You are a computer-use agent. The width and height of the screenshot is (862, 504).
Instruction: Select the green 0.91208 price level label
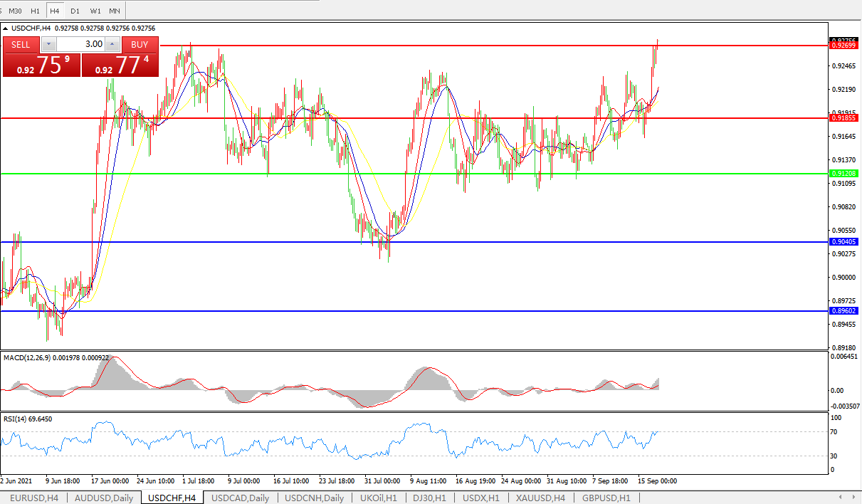[x=844, y=174]
